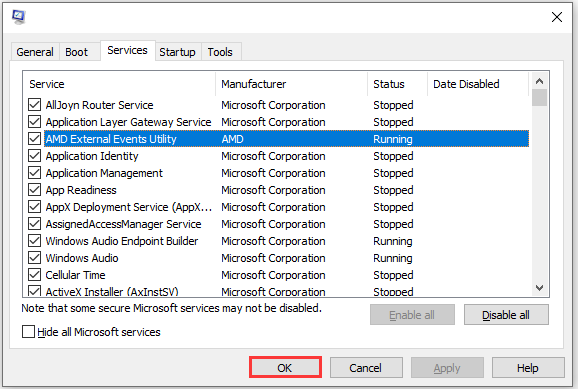The height and width of the screenshot is (389, 578).
Task: Click the Enable all button
Action: 412,315
